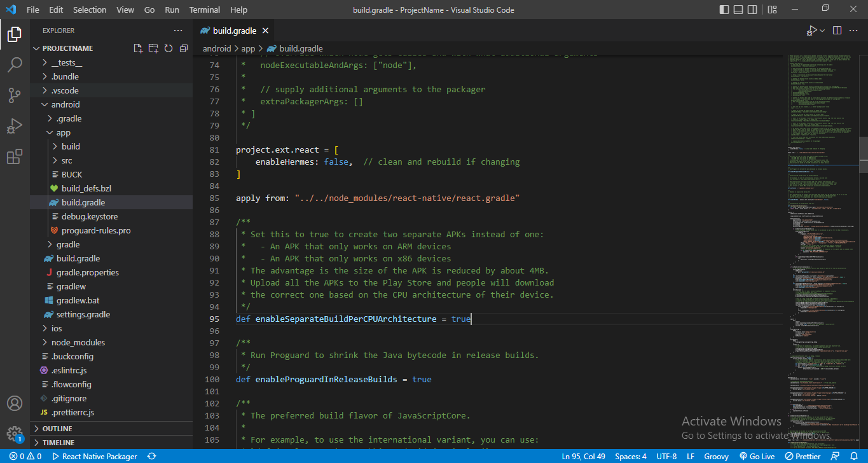
Task: Click the editor vertical scrollbar slider
Action: click(864, 155)
